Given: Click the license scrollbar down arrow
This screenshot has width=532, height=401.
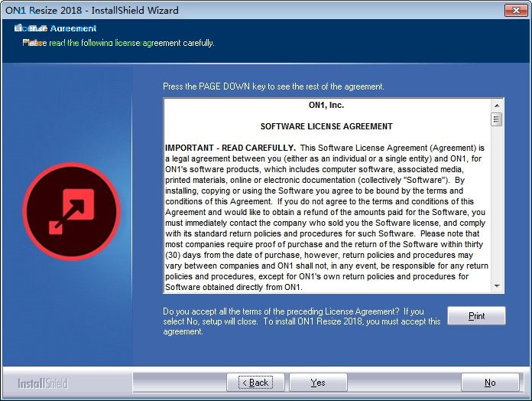Looking at the screenshot, I should (x=497, y=286).
